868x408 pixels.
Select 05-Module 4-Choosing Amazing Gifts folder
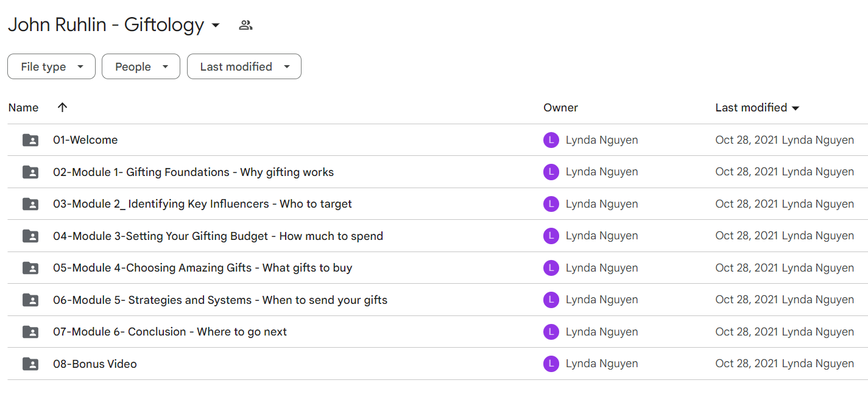pyautogui.click(x=203, y=268)
